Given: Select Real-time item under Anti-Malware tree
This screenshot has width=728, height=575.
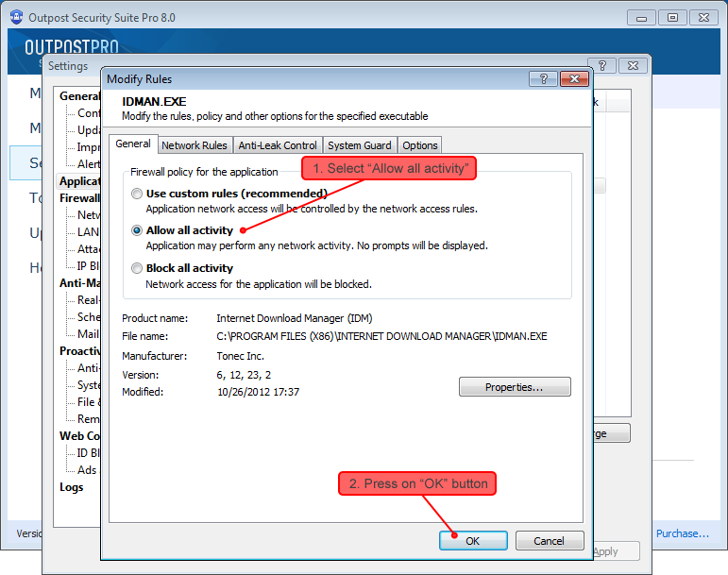Looking at the screenshot, I should [x=88, y=300].
